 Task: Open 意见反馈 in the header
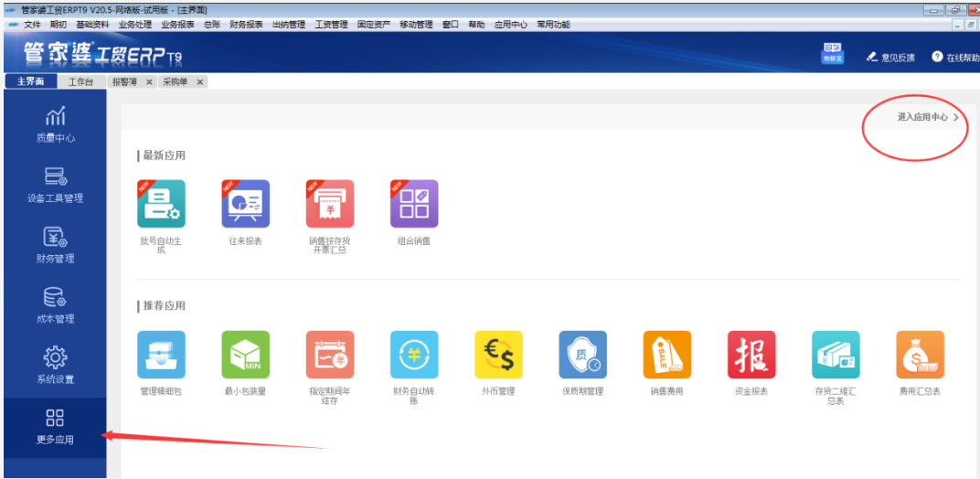point(891,57)
